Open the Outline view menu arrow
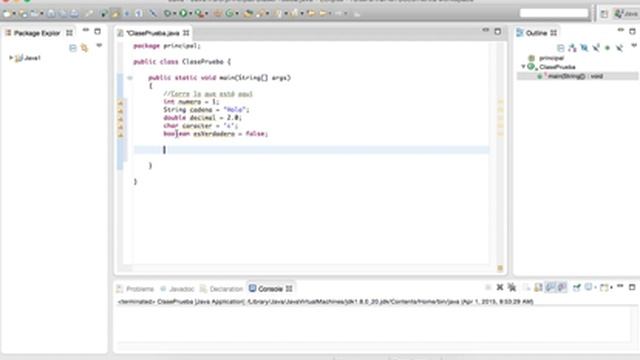The image size is (640, 360). point(634,46)
